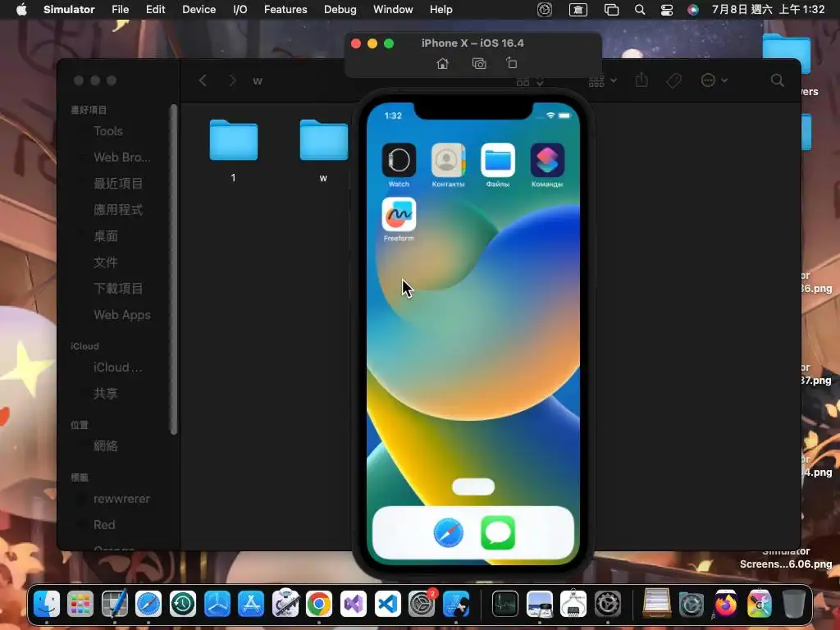Open Time Machine from the Dock
The height and width of the screenshot is (630, 840).
(183, 604)
